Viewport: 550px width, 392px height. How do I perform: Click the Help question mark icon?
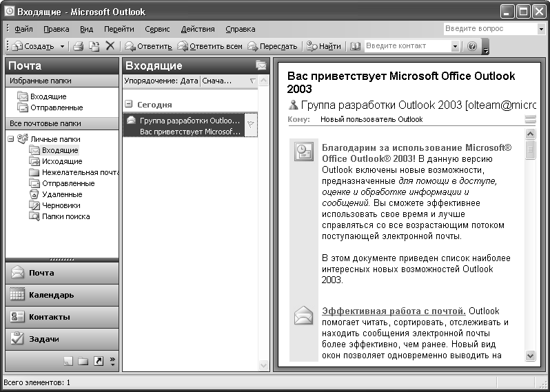click(x=473, y=46)
